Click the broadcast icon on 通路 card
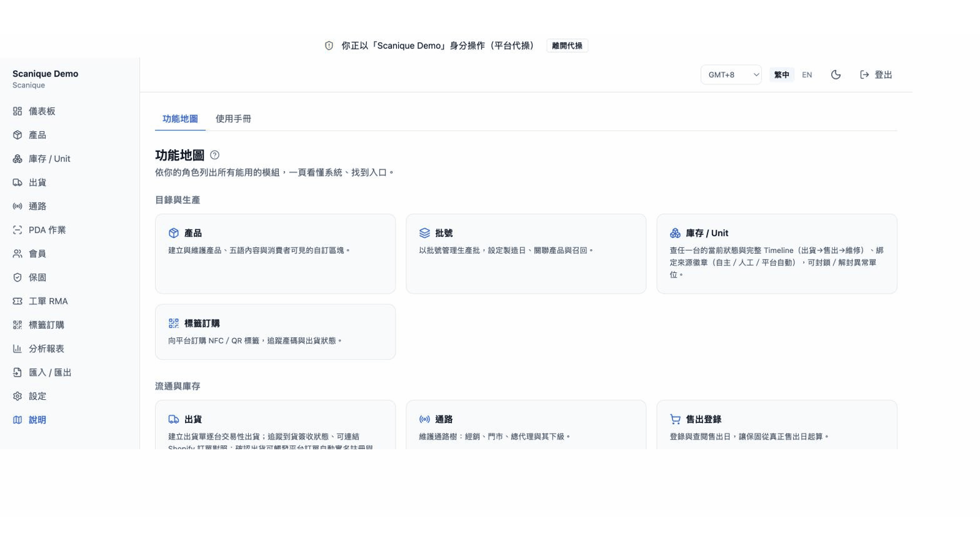Image resolution: width=980 pixels, height=551 pixels. (x=424, y=419)
